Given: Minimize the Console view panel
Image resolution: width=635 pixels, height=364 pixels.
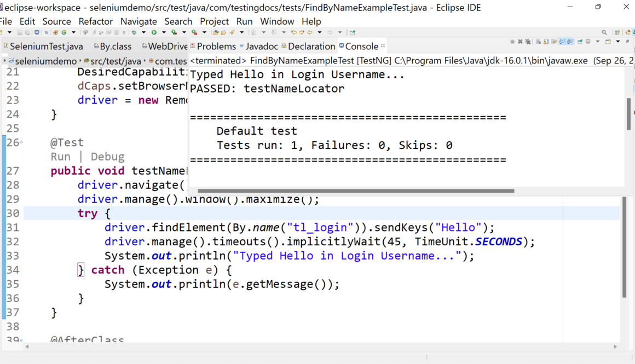Looking at the screenshot, I should 627,41.
